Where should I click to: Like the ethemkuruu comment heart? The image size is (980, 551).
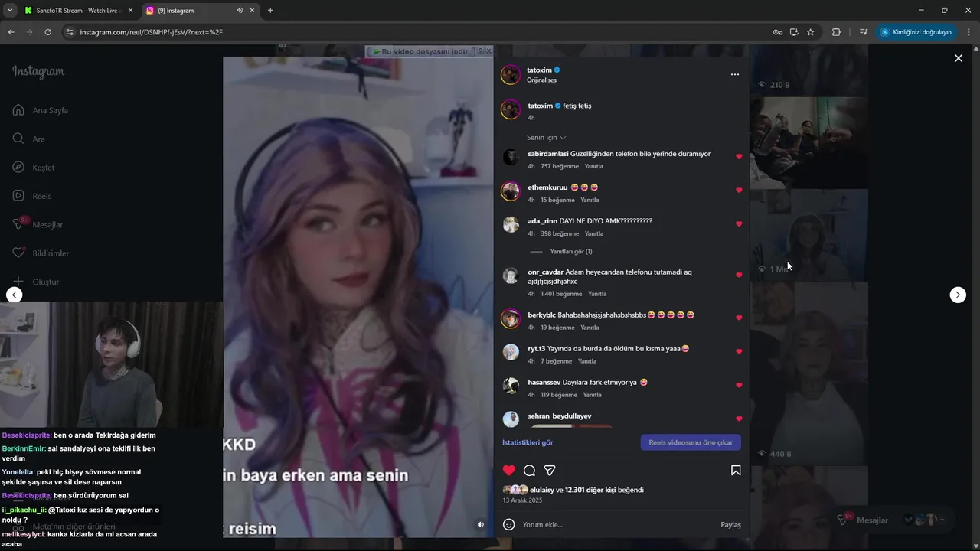pyautogui.click(x=739, y=190)
